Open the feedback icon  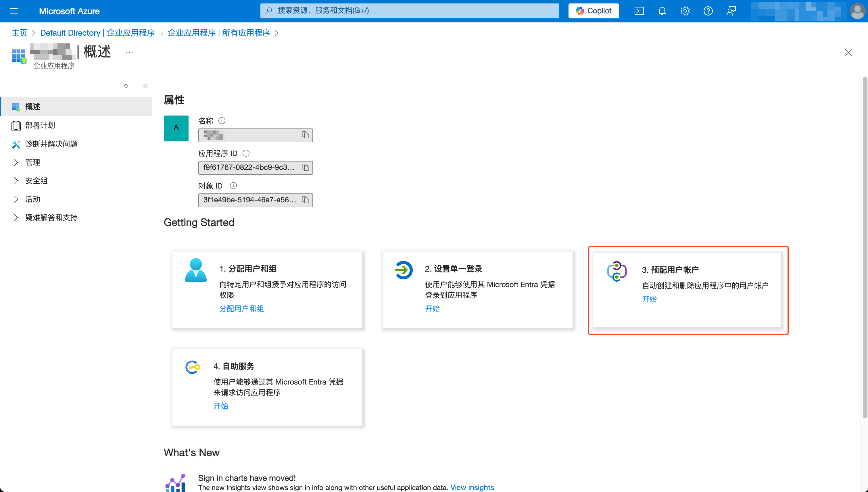731,11
